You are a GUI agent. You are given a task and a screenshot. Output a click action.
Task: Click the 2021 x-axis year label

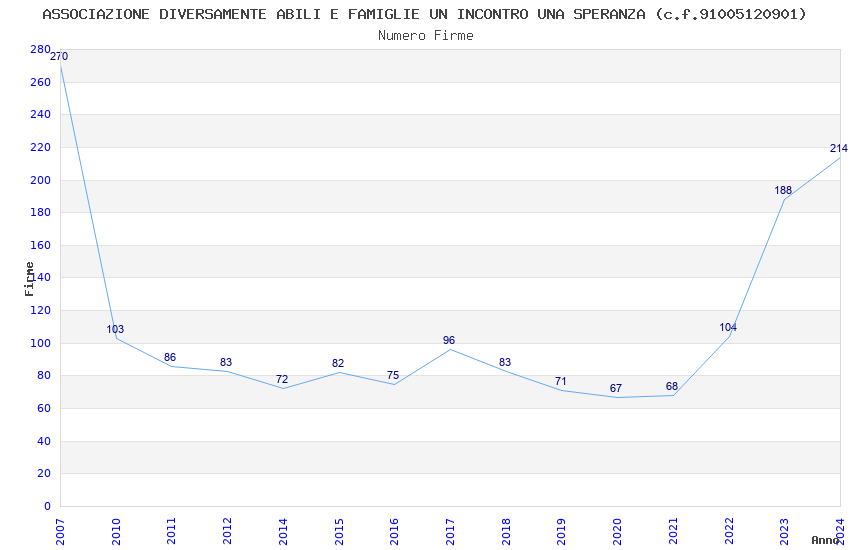tap(673, 531)
